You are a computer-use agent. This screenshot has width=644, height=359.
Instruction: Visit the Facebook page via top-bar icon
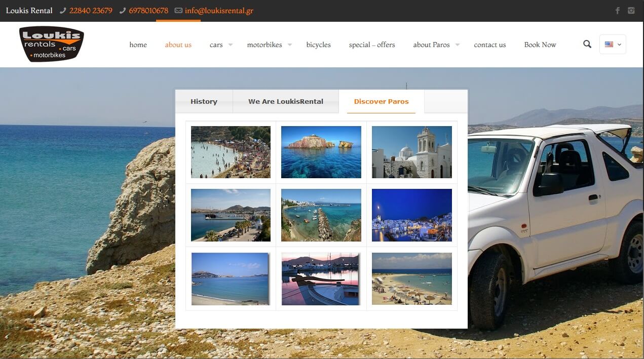618,11
